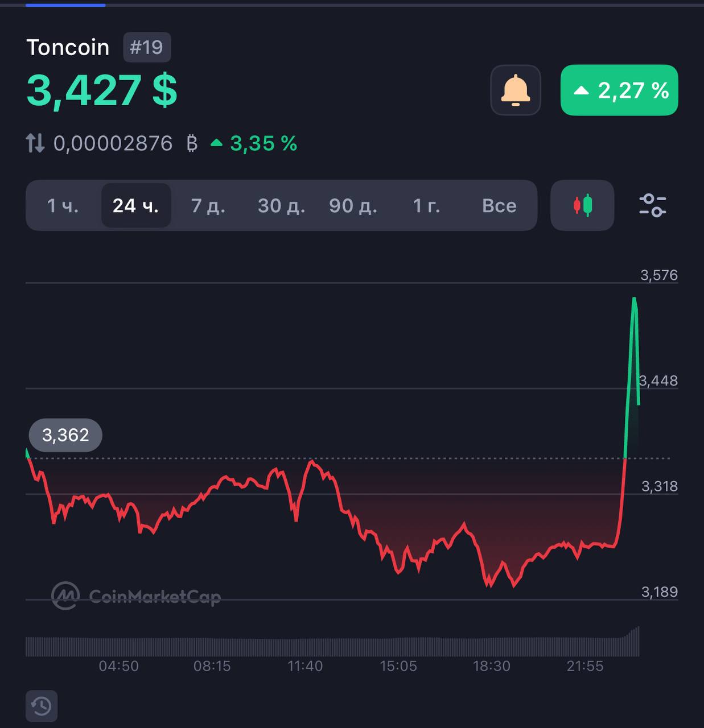Select the 24 ч. time range
Image resolution: width=704 pixels, height=728 pixels.
[136, 205]
